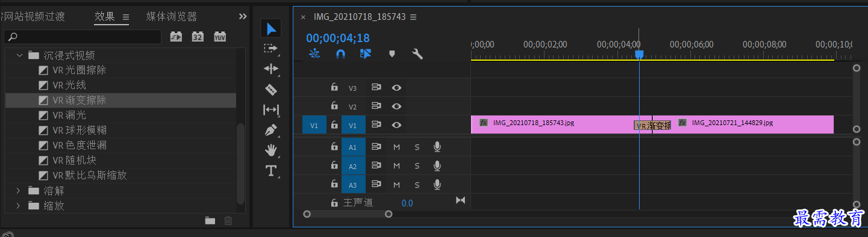The width and height of the screenshot is (868, 237).
Task: Collapse the 沉浸式视频 folder
Action: (x=19, y=55)
